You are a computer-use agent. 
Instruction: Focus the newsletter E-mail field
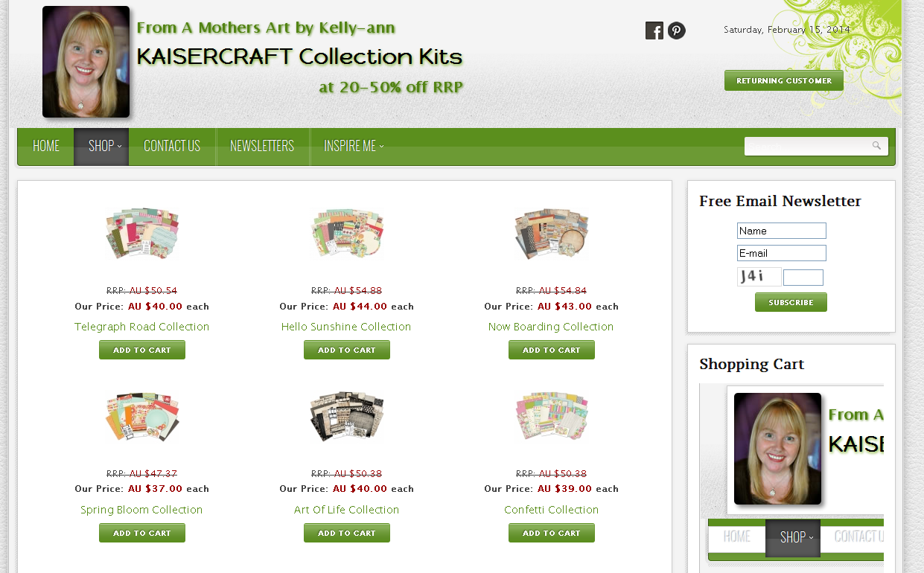[781, 253]
